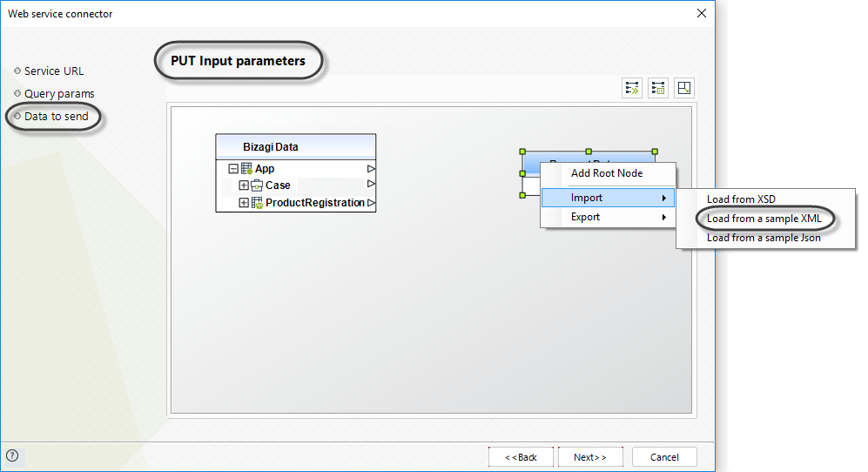
Task: Click the Case briefcase icon
Action: coord(257,185)
